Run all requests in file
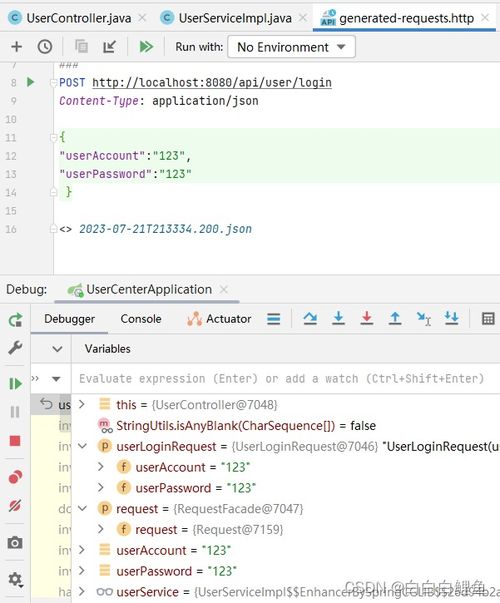The image size is (500, 603). tap(146, 47)
